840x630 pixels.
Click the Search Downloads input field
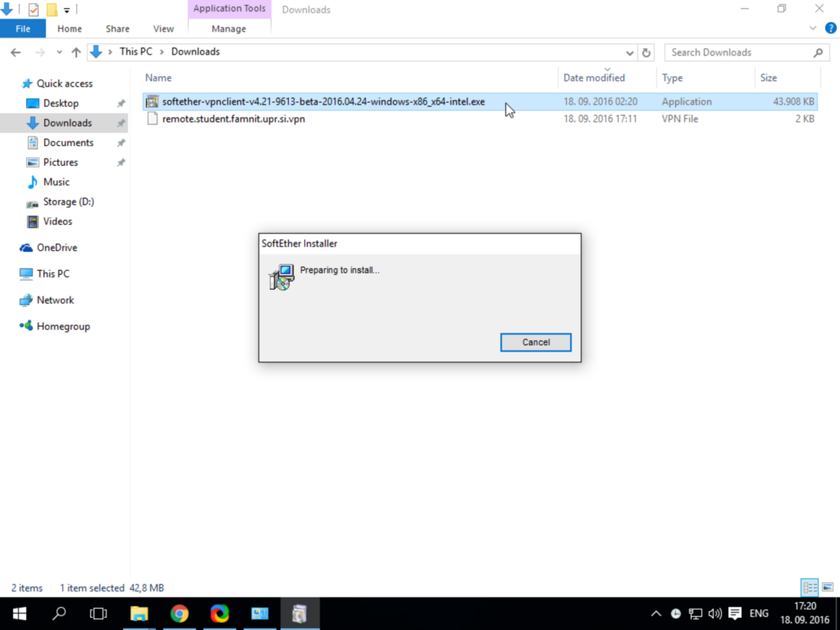739,52
